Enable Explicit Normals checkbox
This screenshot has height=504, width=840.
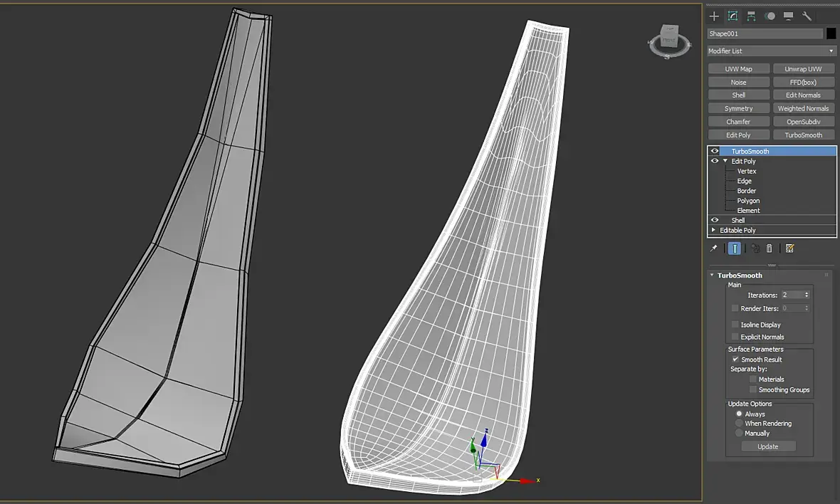click(735, 337)
